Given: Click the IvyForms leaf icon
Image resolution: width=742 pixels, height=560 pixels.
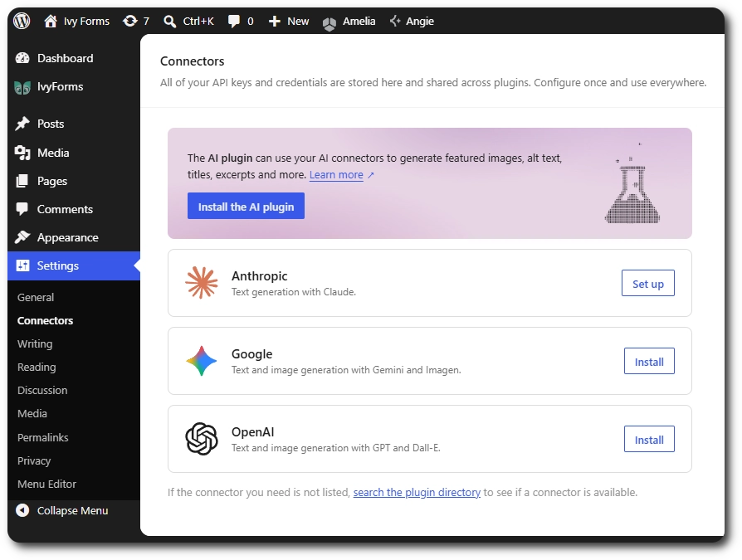Looking at the screenshot, I should 22,87.
